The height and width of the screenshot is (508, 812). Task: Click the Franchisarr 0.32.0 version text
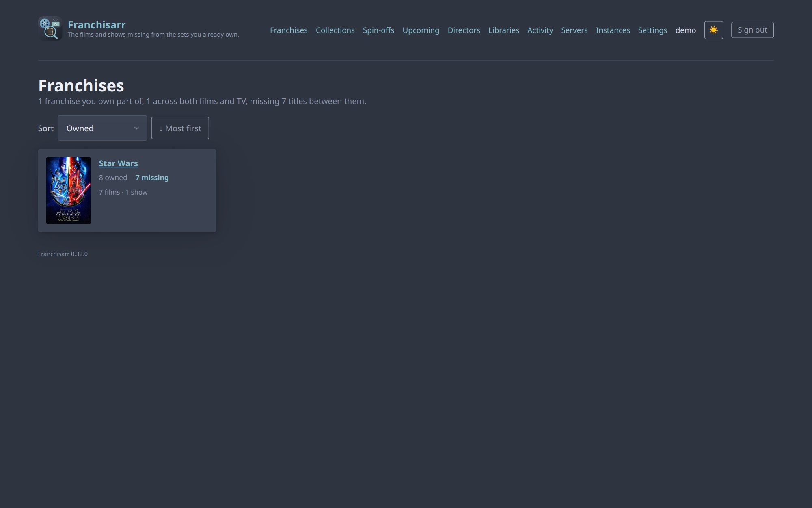pyautogui.click(x=63, y=254)
